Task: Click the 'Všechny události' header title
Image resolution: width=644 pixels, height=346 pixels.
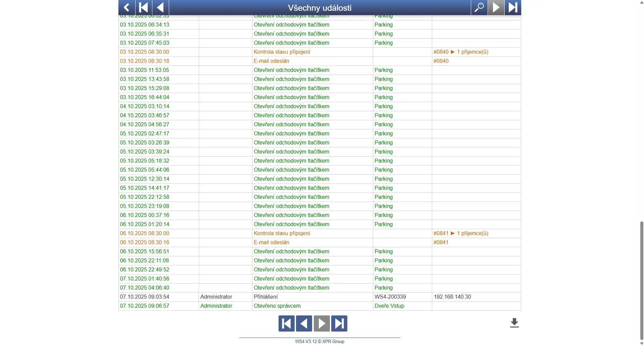Action: coord(319,8)
